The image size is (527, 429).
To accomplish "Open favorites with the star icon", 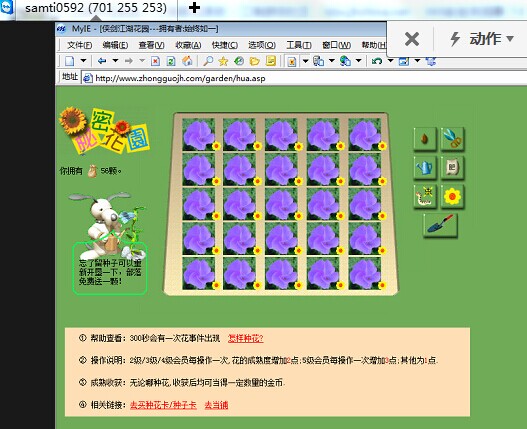I will point(223,61).
